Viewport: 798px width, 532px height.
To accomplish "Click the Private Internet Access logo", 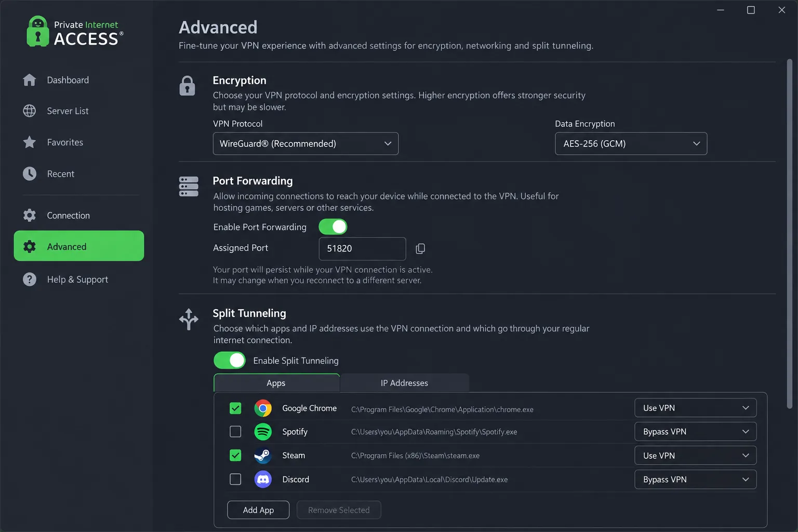I will pos(75,32).
